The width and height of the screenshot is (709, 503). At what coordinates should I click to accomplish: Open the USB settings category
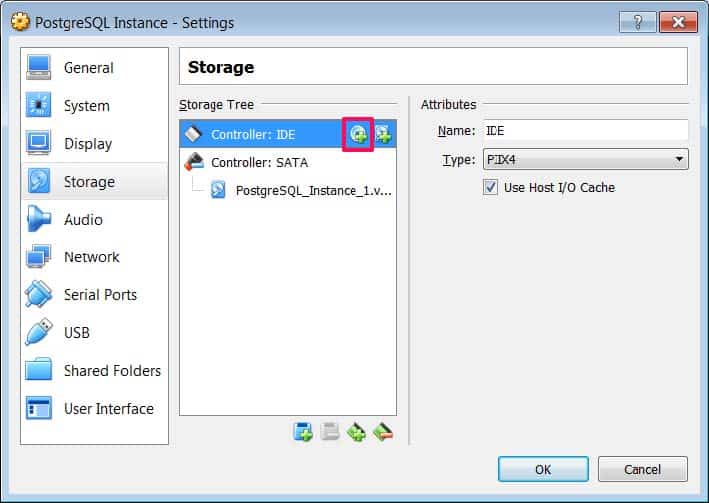[95, 332]
